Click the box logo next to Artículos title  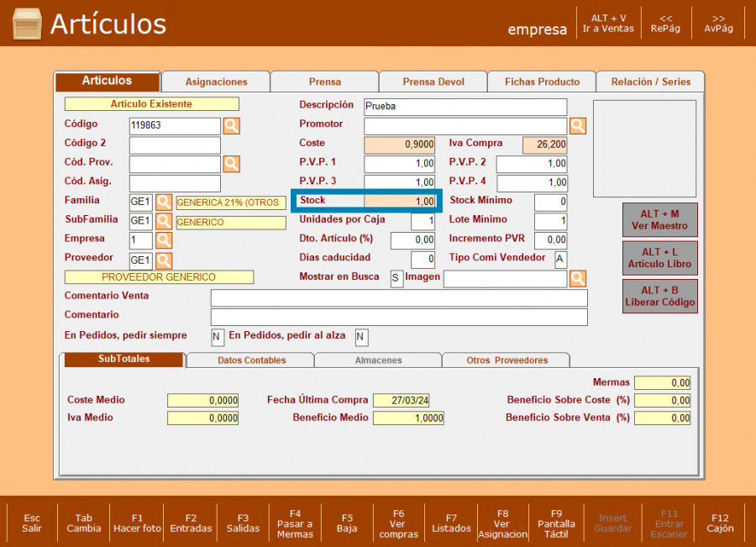pyautogui.click(x=27, y=24)
